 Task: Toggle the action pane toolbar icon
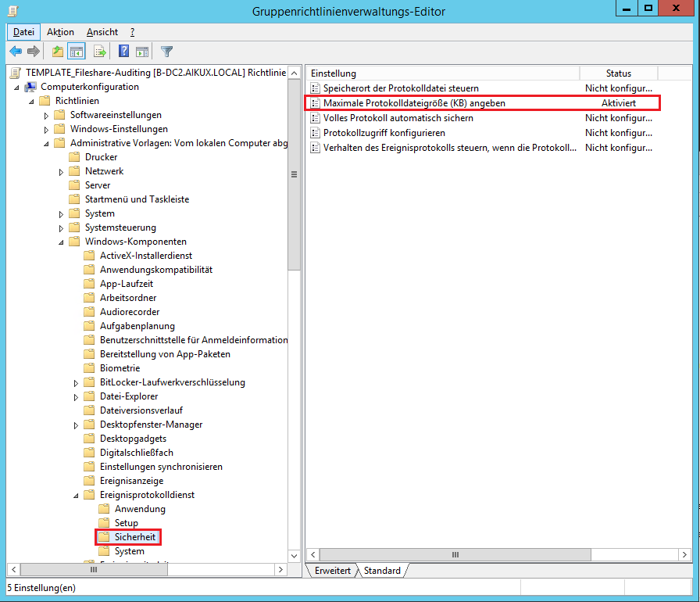[142, 52]
